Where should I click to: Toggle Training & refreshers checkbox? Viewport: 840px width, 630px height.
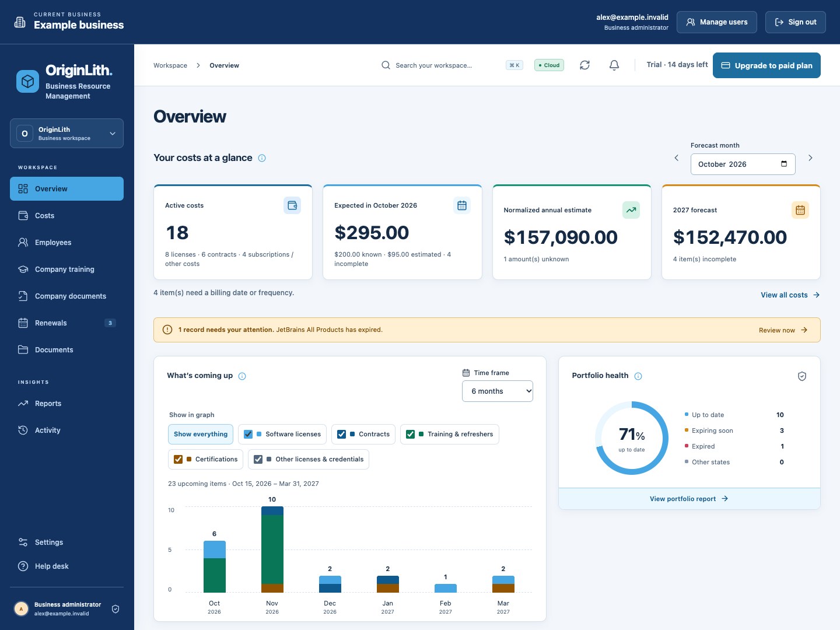(411, 434)
